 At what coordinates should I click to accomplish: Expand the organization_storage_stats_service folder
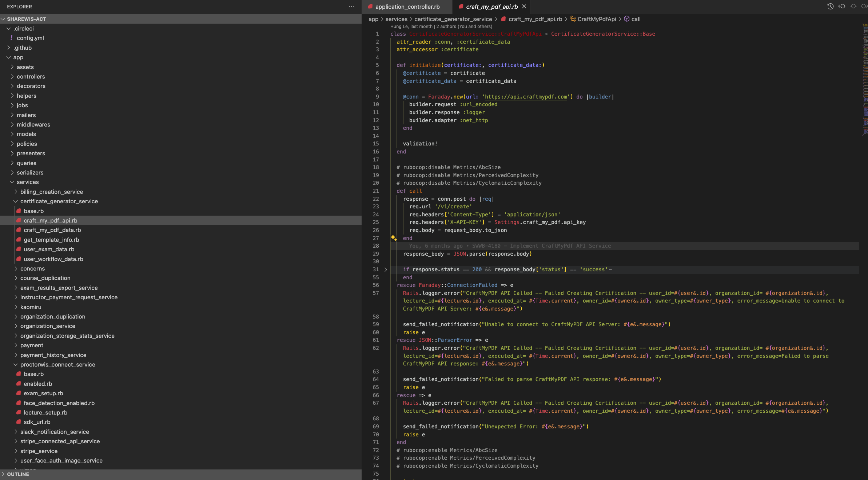pos(181,336)
